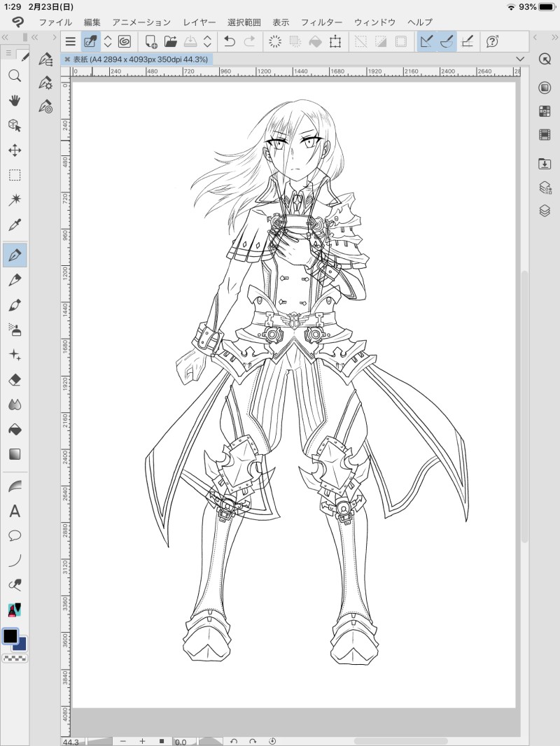Select the Text tool
The image size is (560, 746).
click(x=15, y=511)
